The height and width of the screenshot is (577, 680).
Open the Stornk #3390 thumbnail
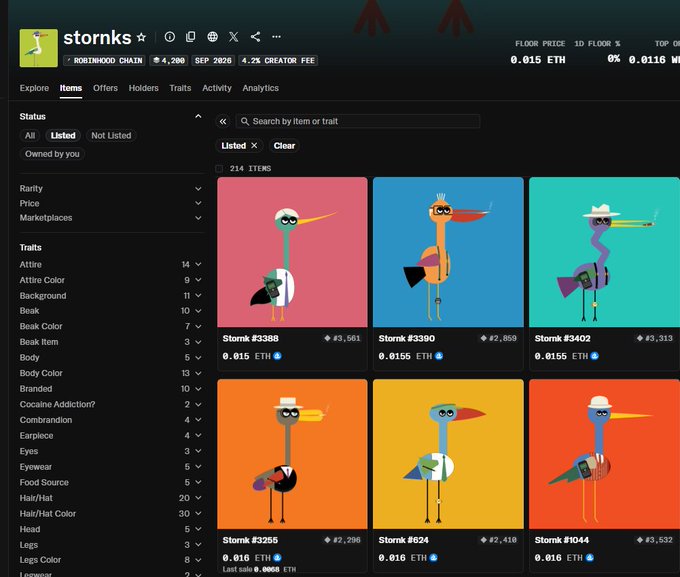(448, 252)
